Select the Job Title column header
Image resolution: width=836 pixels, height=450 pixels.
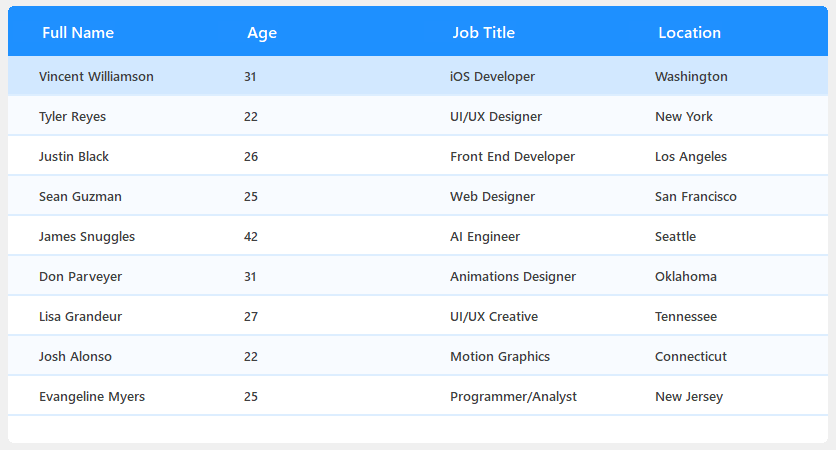tap(483, 32)
